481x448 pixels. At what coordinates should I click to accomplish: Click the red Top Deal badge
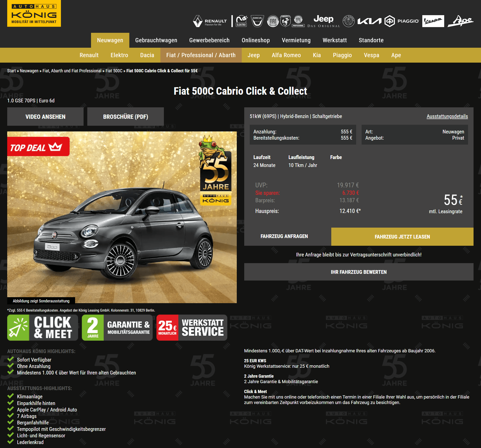click(38, 147)
